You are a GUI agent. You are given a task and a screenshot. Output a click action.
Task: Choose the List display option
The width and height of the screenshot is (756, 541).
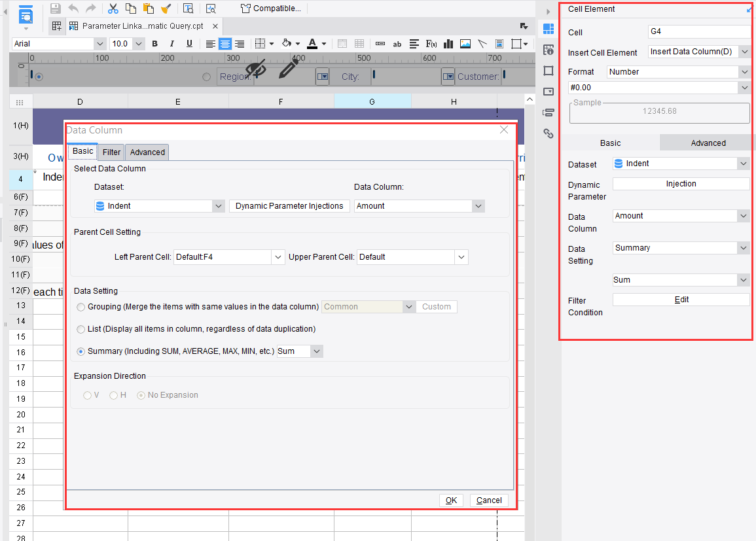pyautogui.click(x=81, y=328)
